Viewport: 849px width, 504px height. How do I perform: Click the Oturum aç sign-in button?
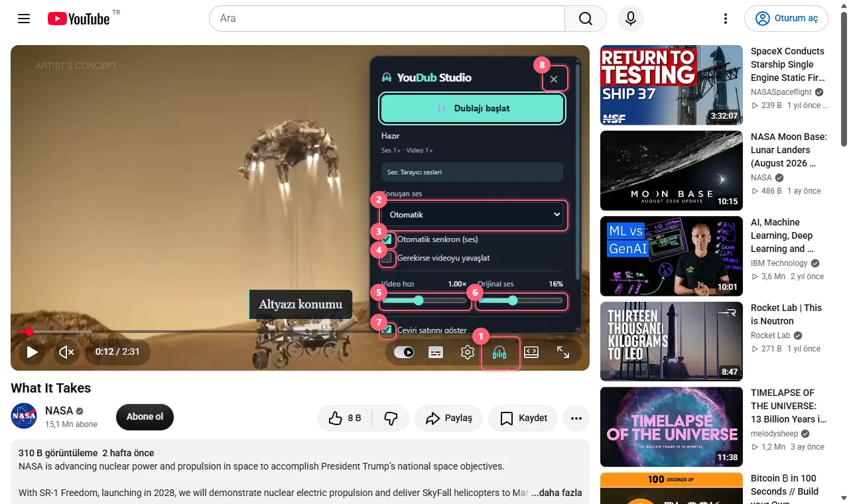pos(786,19)
